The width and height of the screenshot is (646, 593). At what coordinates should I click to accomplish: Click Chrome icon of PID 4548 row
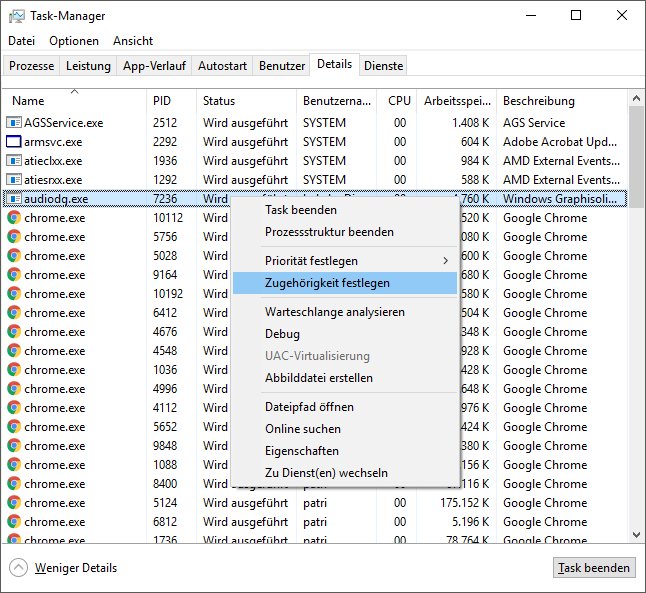[x=14, y=350]
